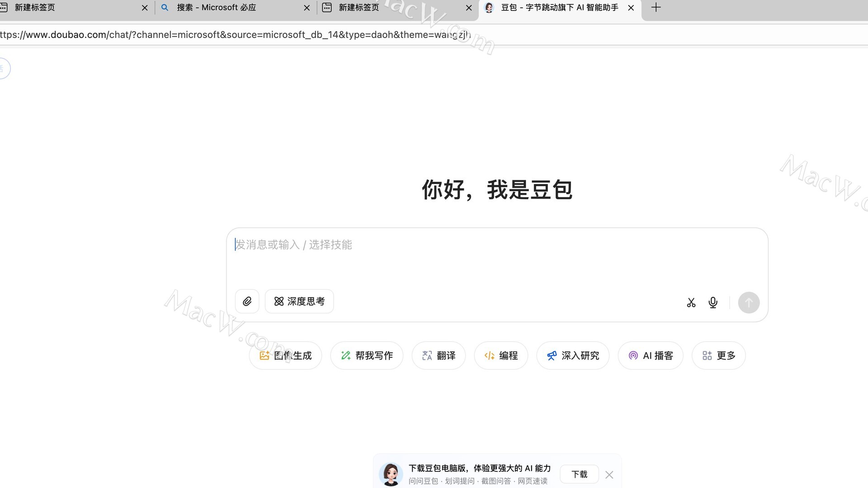This screenshot has width=868, height=488.
Task: Open the 深入研究 deep research skill
Action: [573, 356]
